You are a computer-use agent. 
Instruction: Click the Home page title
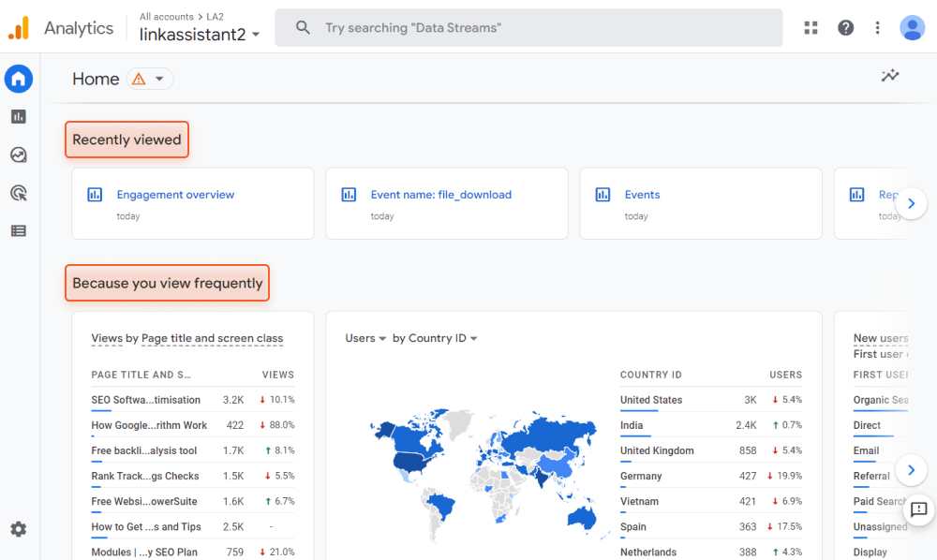point(96,79)
